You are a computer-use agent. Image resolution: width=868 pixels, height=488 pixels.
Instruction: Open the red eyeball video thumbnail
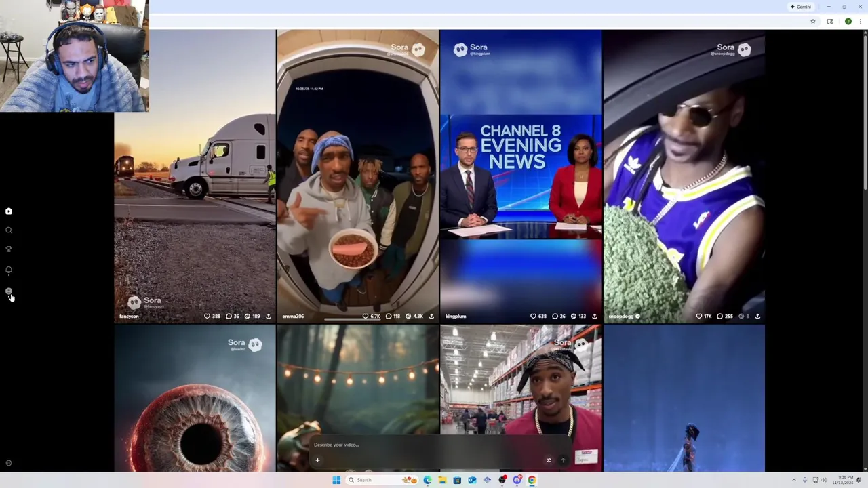195,399
